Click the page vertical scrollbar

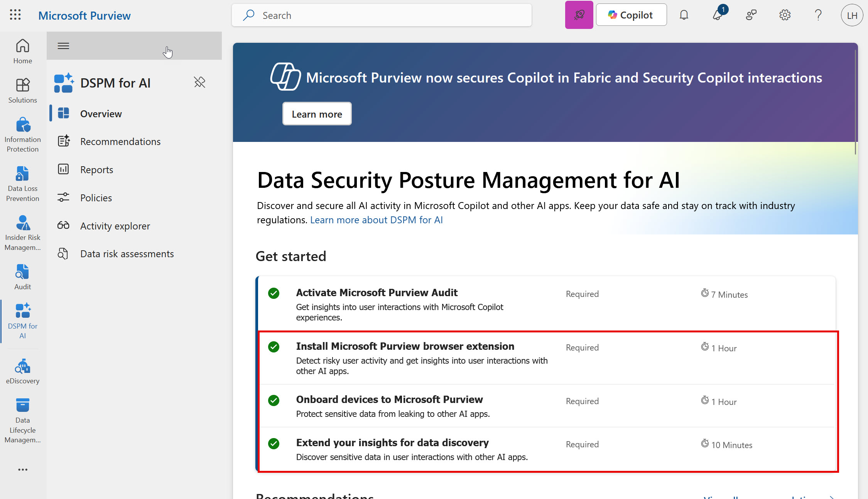[x=855, y=102]
